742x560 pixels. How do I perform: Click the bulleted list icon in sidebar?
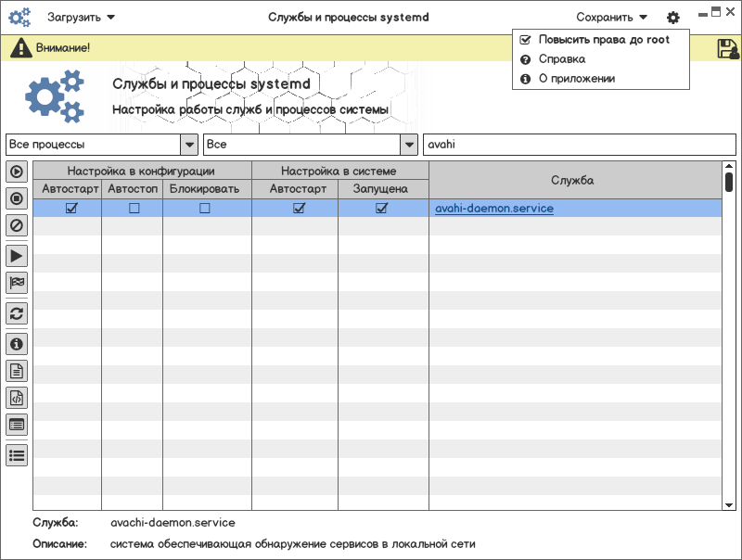tap(17, 455)
